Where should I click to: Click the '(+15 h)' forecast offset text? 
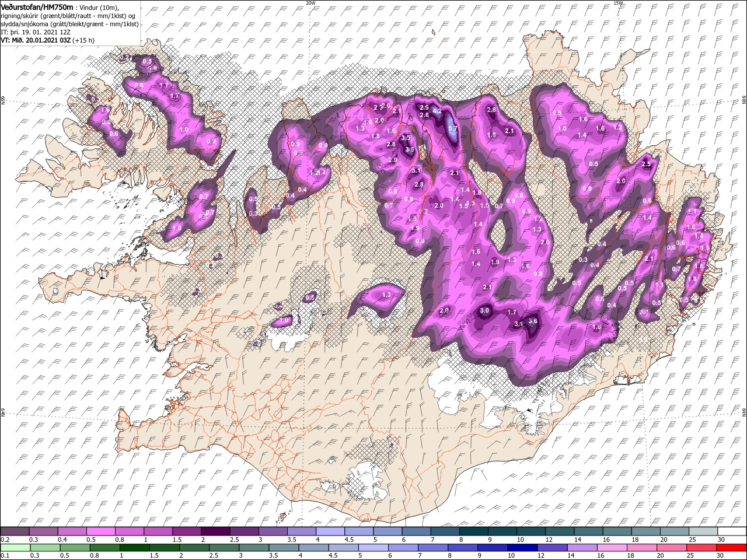pos(84,40)
